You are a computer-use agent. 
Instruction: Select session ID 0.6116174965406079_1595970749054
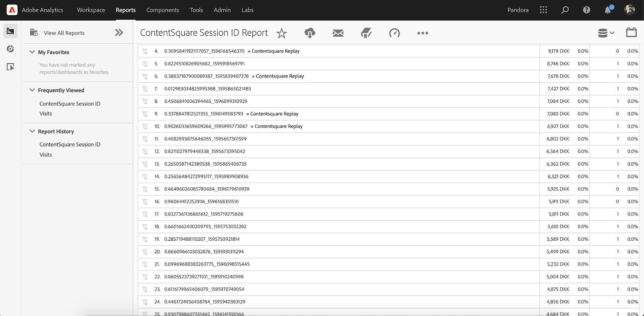(x=204, y=289)
